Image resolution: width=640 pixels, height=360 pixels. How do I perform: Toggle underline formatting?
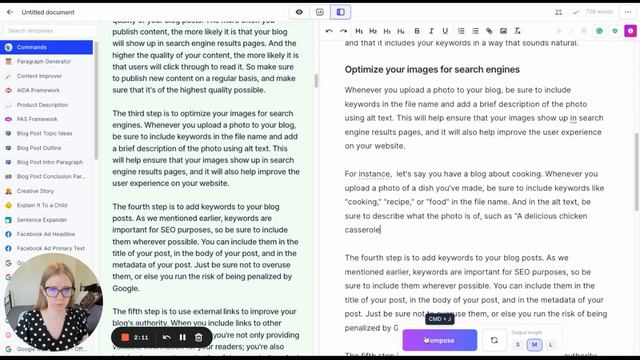445,31
